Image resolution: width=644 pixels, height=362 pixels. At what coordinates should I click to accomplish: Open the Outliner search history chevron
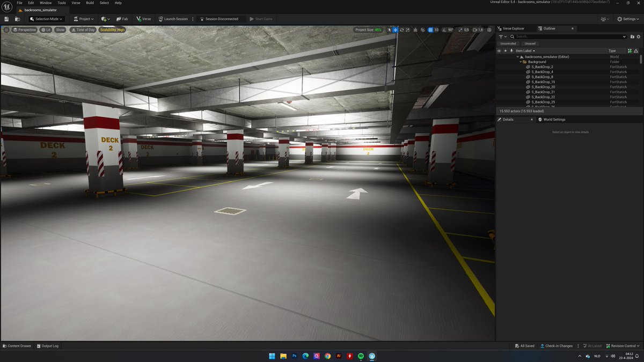(624, 36)
